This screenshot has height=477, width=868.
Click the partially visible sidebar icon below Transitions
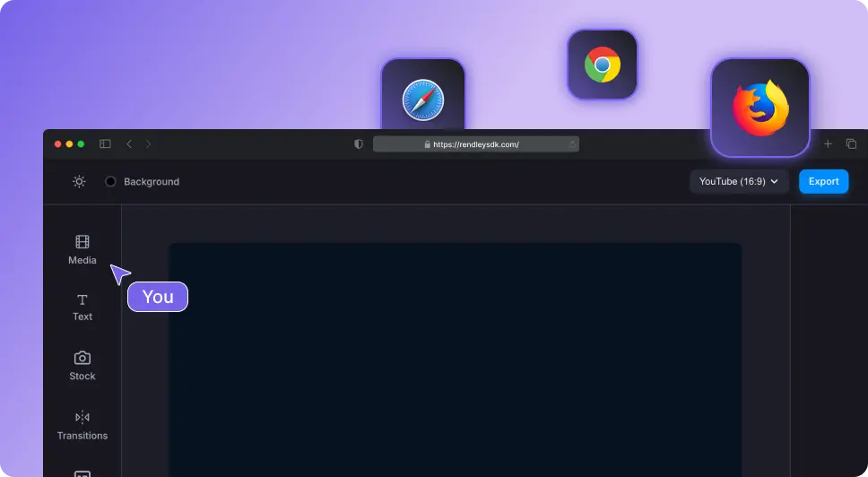pyautogui.click(x=82, y=473)
